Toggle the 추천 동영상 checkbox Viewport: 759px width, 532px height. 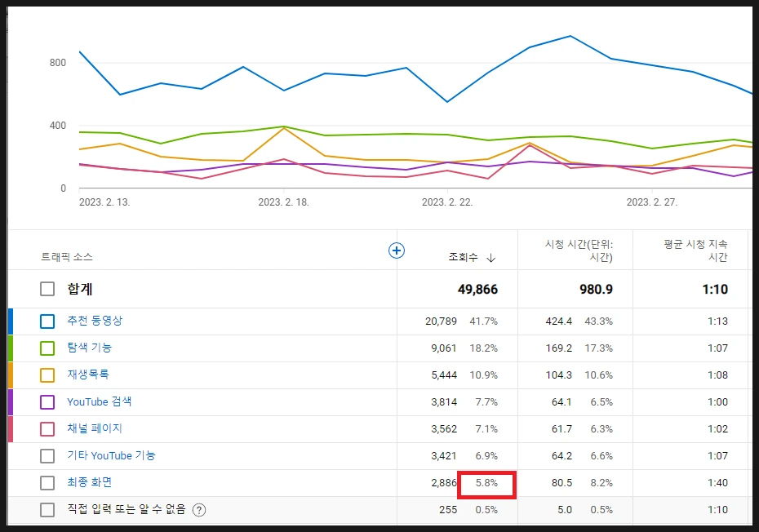click(47, 321)
